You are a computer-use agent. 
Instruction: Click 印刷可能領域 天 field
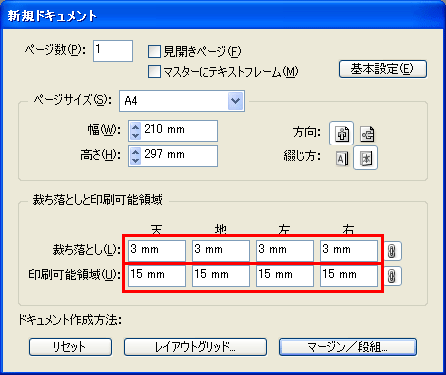[x=157, y=276]
